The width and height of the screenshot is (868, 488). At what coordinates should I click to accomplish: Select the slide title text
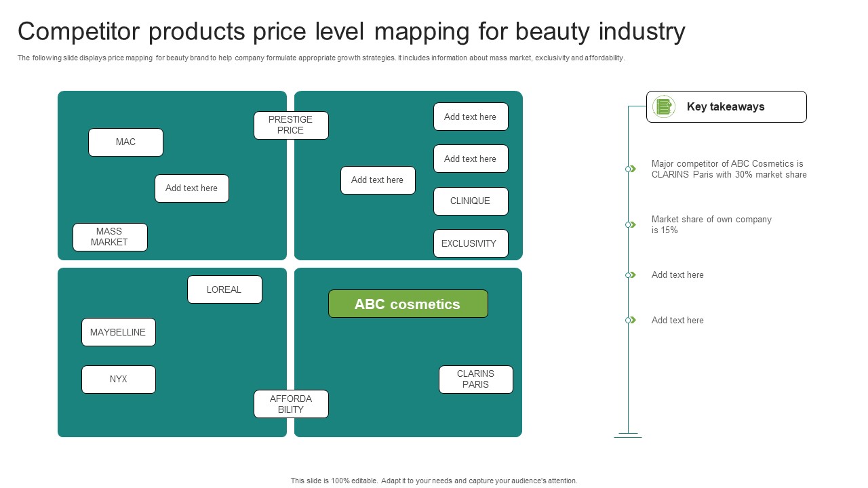tap(351, 31)
